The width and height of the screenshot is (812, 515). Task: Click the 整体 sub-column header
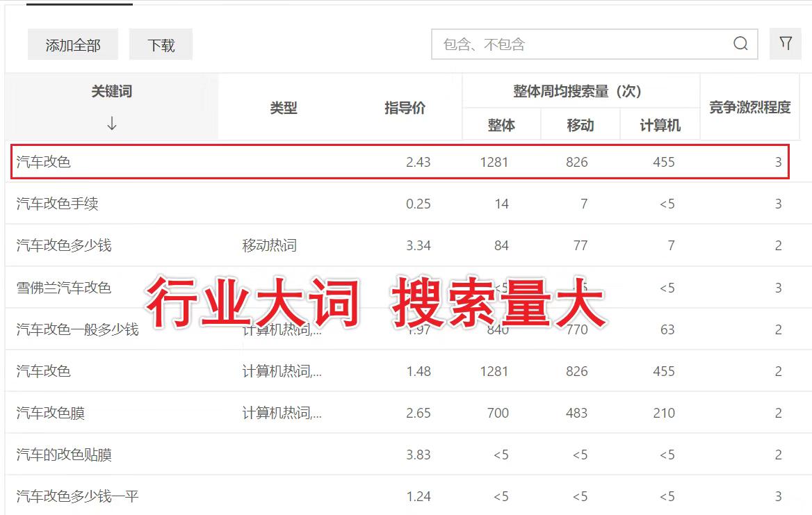click(501, 124)
